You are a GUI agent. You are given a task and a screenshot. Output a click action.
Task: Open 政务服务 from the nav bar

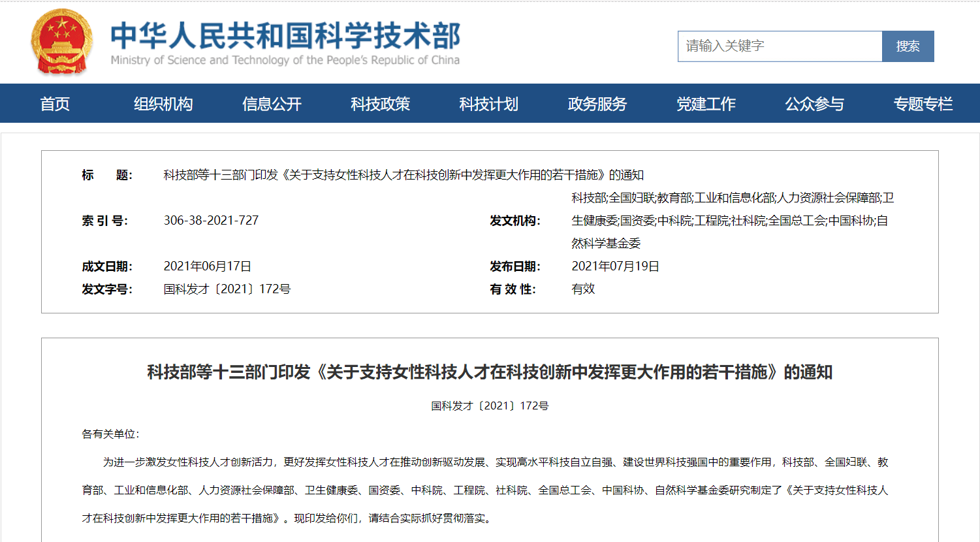[x=597, y=104]
